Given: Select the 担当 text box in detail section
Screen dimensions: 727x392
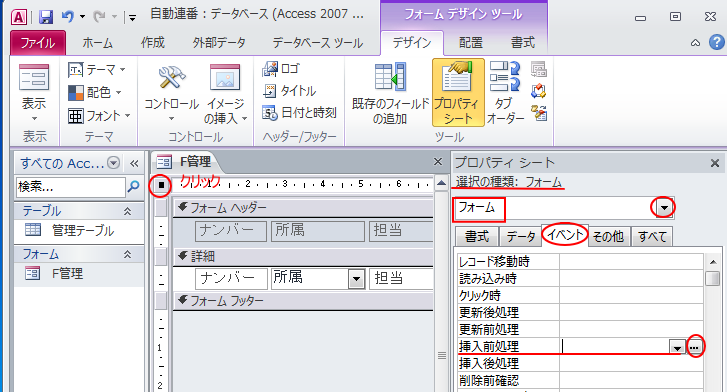Looking at the screenshot, I should pyautogui.click(x=402, y=278).
